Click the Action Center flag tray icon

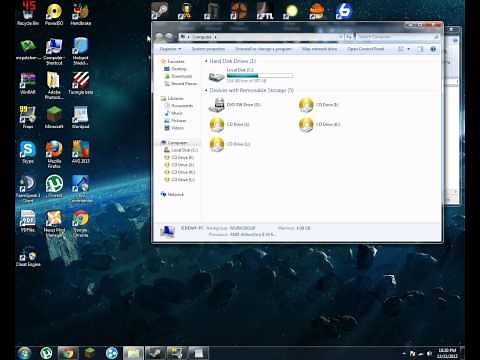[412, 353]
